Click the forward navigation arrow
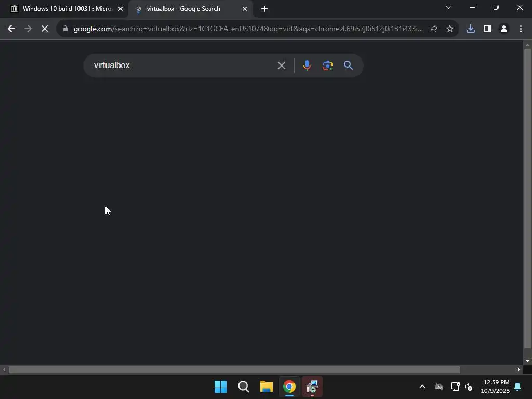Screen dimensions: 532x399 pyautogui.click(x=28, y=29)
